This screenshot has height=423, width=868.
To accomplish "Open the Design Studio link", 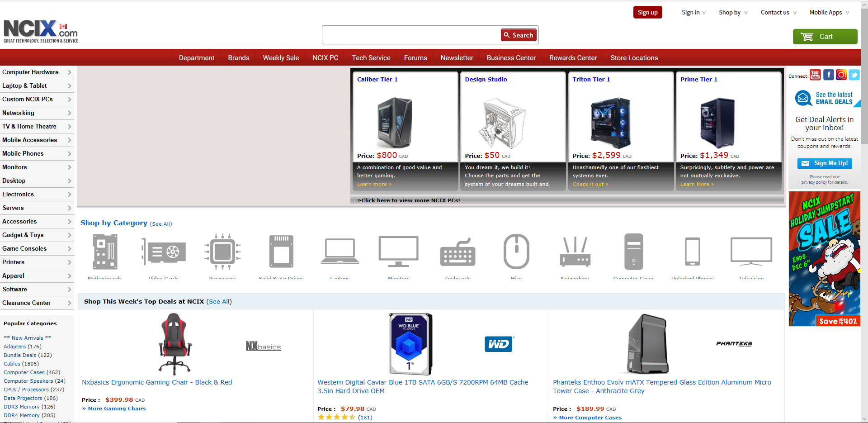I will [x=486, y=79].
